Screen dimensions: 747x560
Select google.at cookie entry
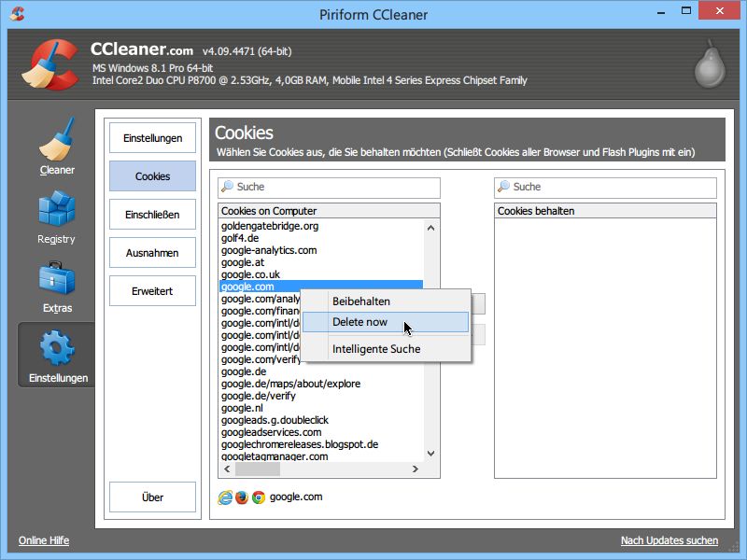click(243, 262)
